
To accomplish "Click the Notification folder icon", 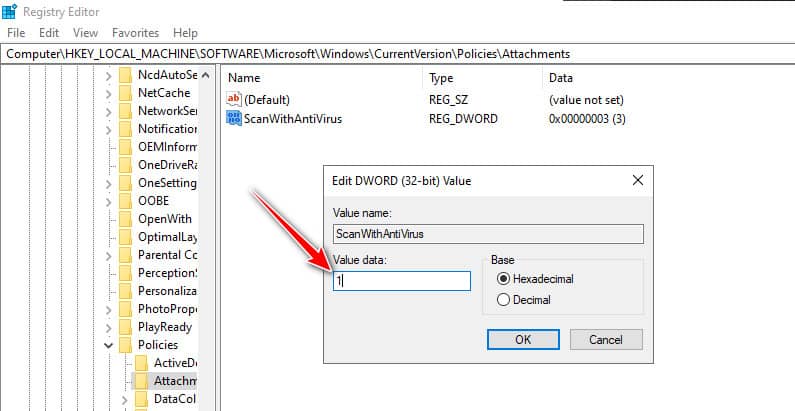I will click(x=125, y=129).
